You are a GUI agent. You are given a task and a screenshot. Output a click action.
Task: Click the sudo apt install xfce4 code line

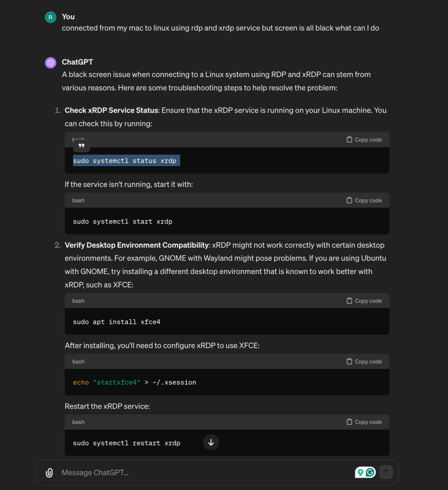pos(117,322)
